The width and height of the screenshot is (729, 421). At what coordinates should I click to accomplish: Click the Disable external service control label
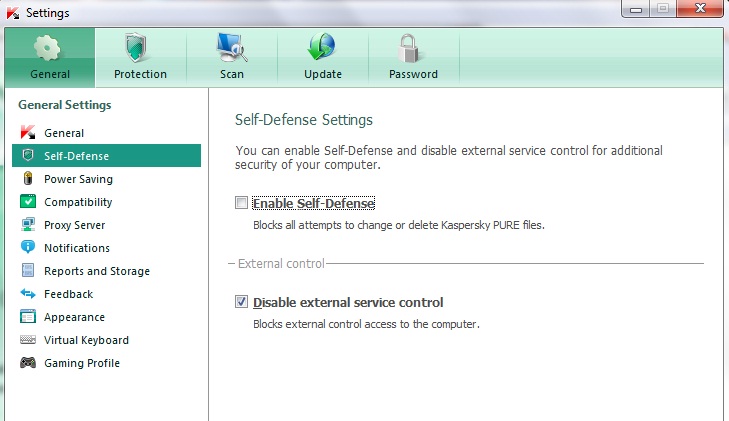tap(348, 303)
